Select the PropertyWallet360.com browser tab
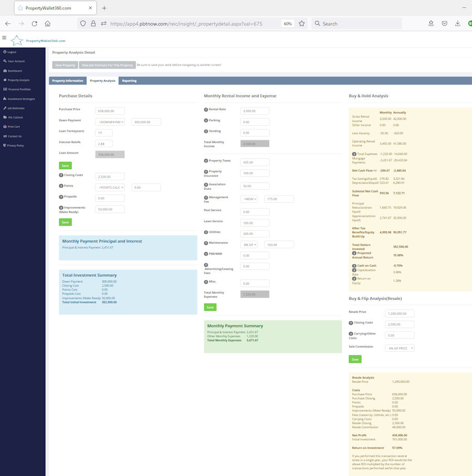The image size is (472, 476). (55, 8)
